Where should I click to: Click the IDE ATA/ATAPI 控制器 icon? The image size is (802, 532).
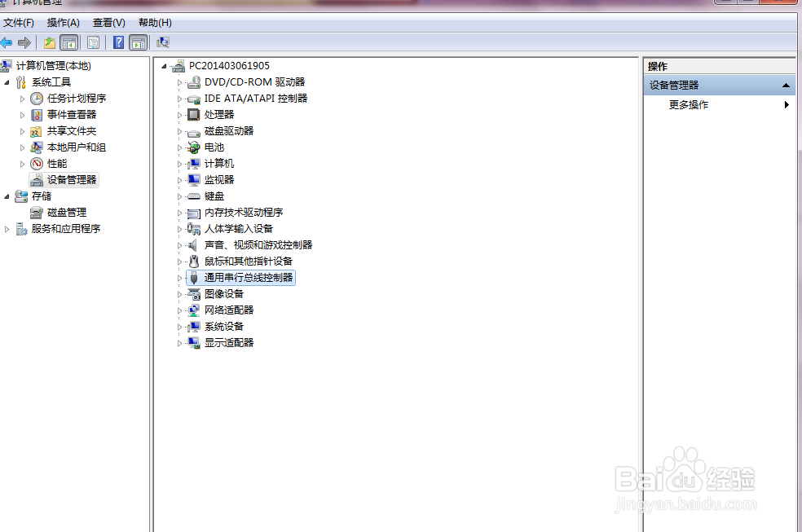click(x=193, y=98)
